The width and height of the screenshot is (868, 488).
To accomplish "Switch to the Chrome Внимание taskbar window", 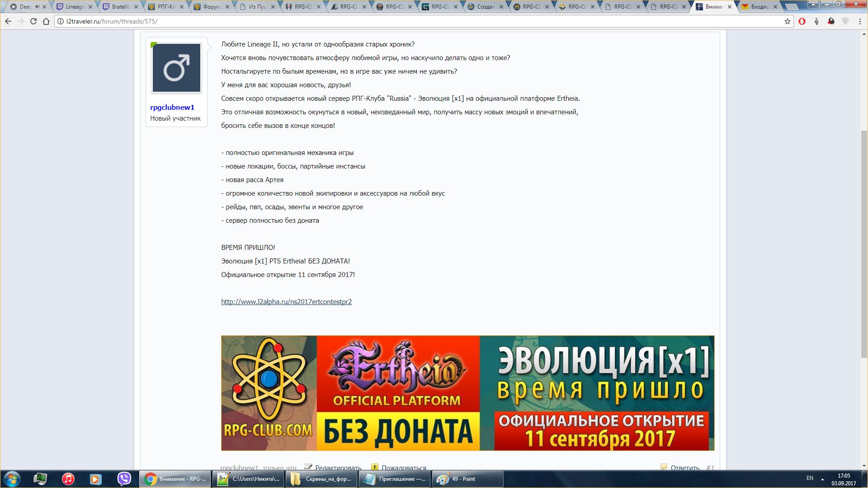I will click(x=175, y=479).
